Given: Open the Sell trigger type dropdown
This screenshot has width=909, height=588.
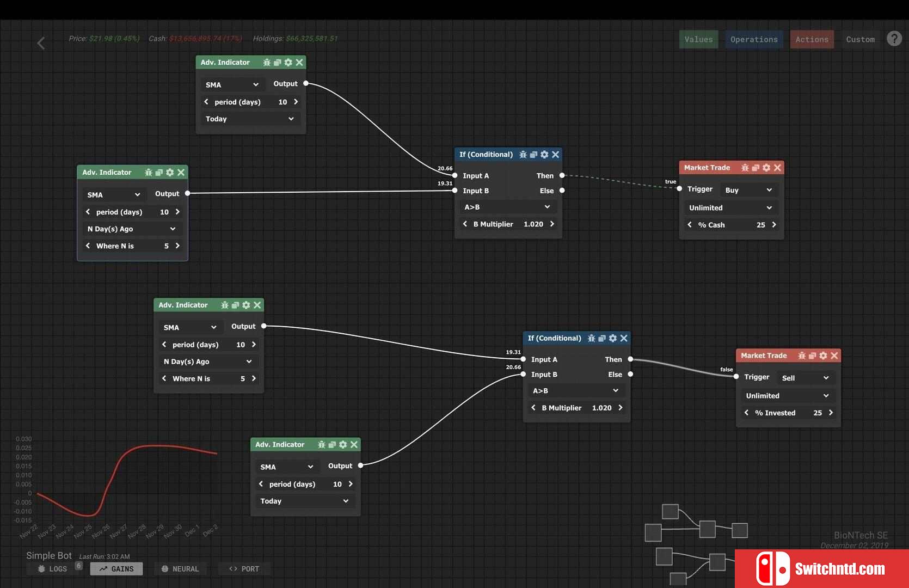Looking at the screenshot, I should point(805,378).
